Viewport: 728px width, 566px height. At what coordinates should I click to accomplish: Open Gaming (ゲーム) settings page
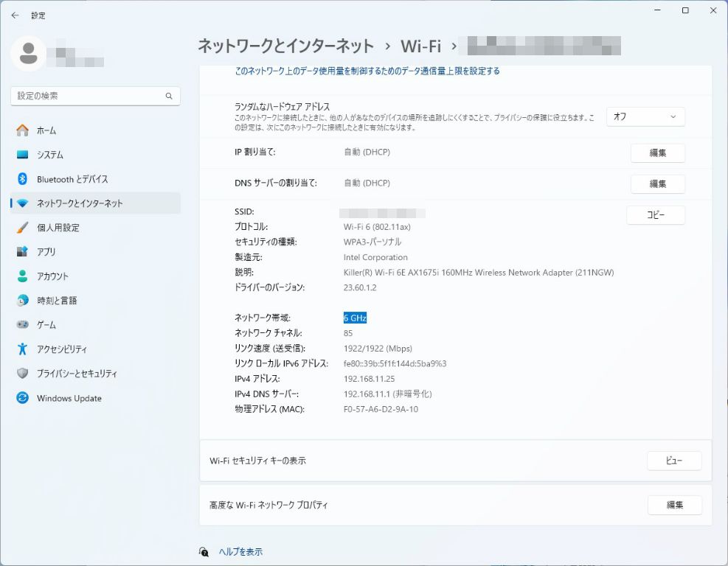pos(46,325)
